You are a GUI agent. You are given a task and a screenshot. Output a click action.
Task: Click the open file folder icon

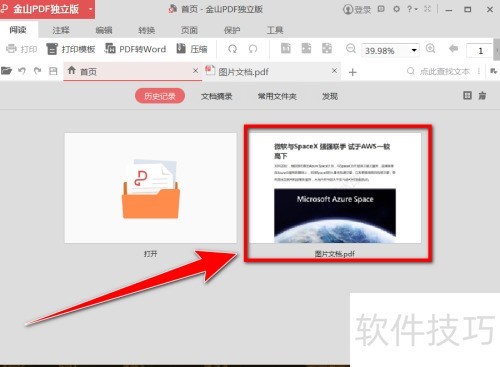[x=6, y=71]
